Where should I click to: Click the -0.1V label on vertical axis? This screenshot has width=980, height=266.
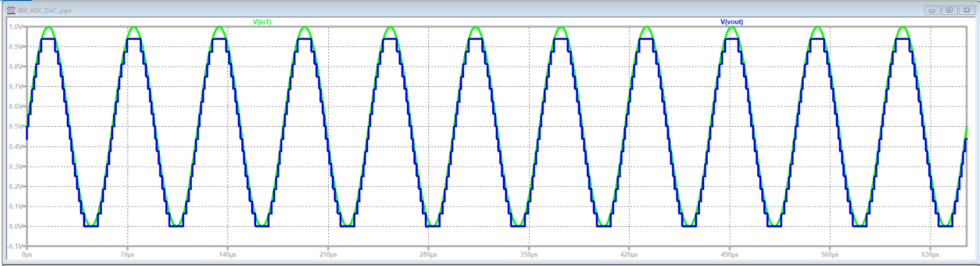[x=15, y=246]
